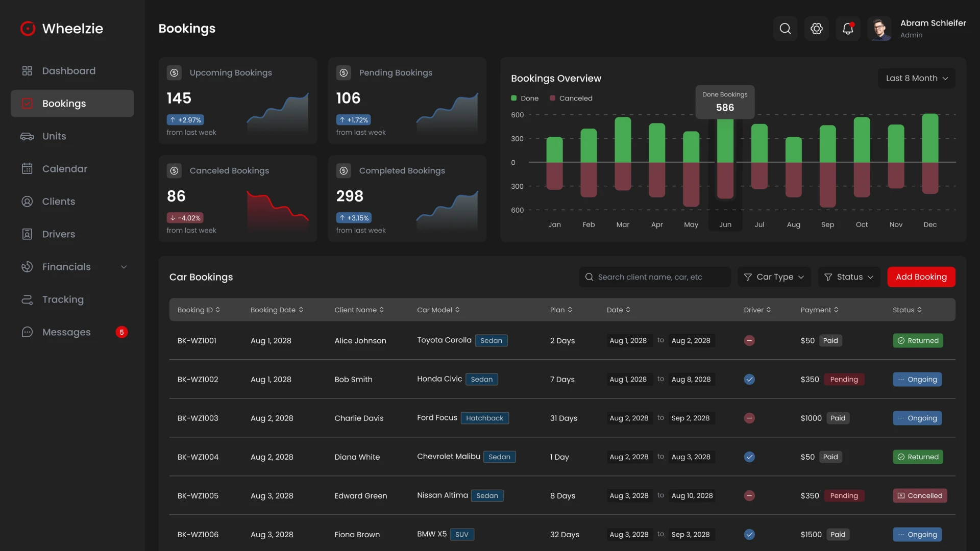Click the search icon in top header

pos(785,29)
